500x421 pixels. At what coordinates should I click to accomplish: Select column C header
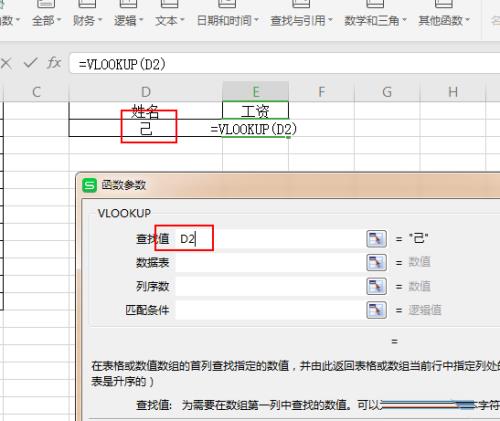pyautogui.click(x=36, y=92)
